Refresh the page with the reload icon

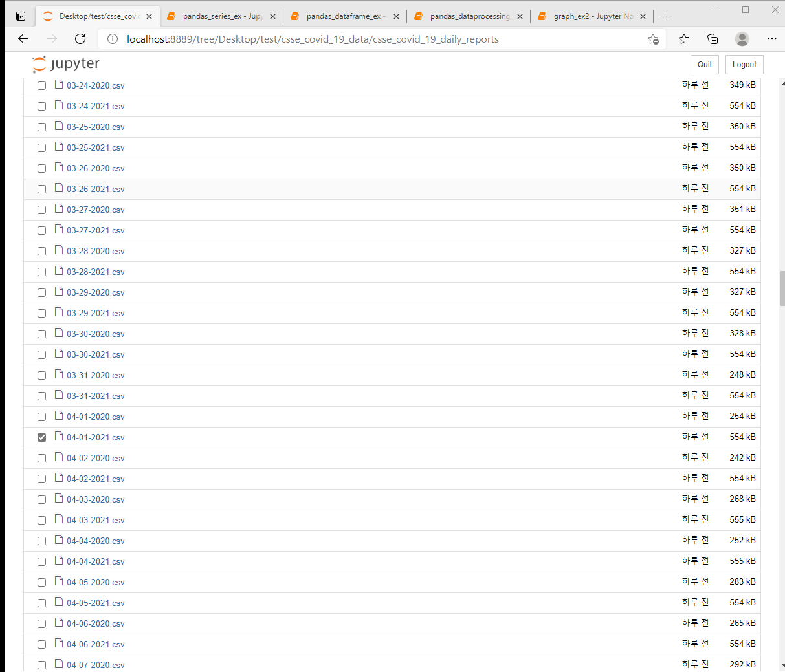pyautogui.click(x=80, y=39)
